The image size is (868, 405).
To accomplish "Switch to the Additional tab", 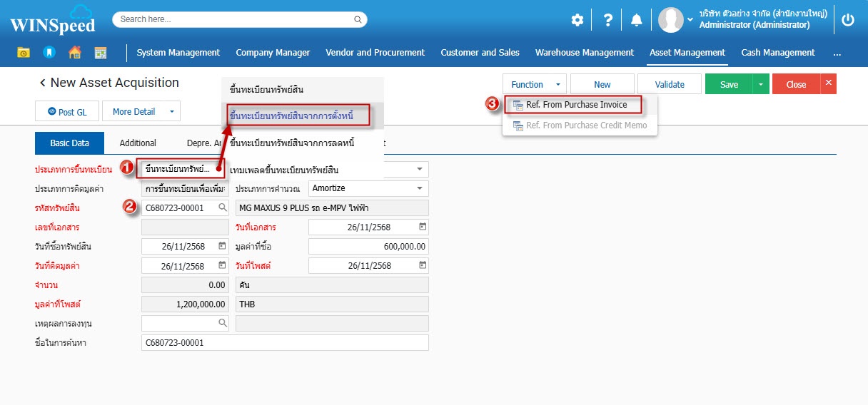I will [138, 143].
